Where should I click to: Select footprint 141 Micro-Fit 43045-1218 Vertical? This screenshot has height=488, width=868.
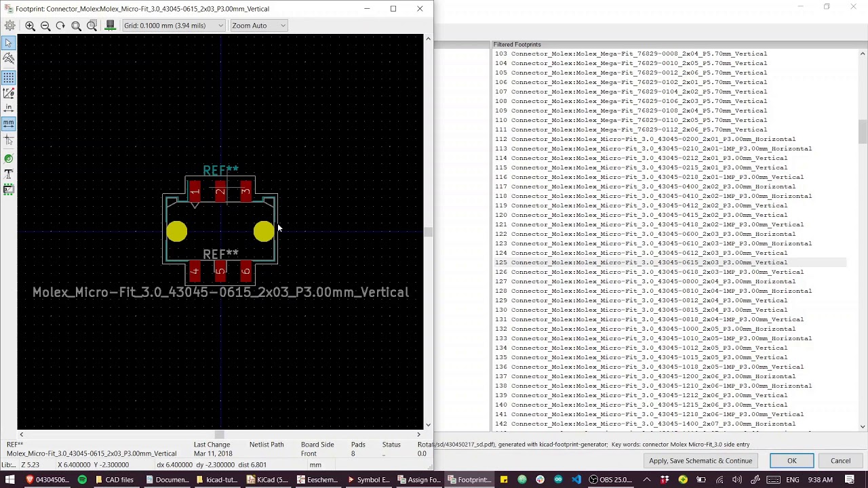point(669,414)
